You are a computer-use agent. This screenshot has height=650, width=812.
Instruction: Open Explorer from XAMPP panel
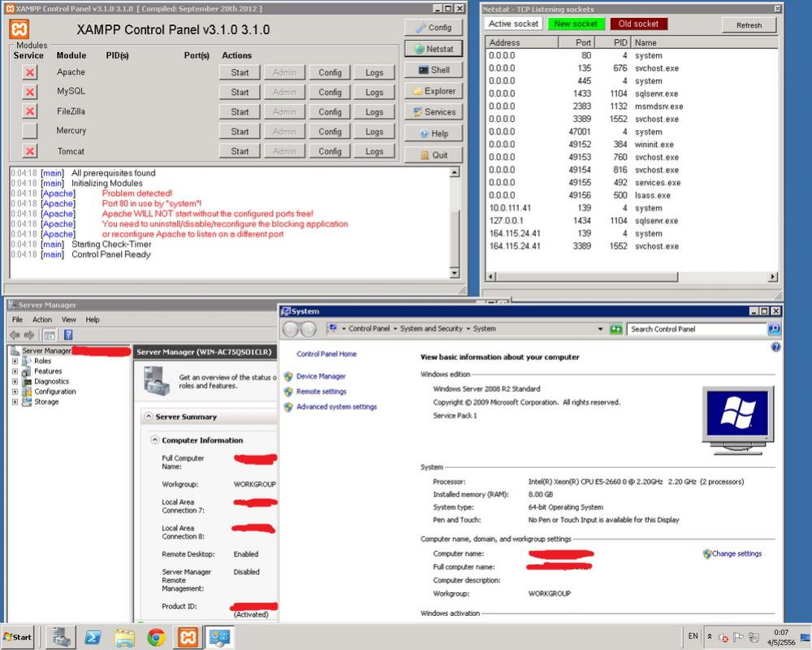point(434,91)
